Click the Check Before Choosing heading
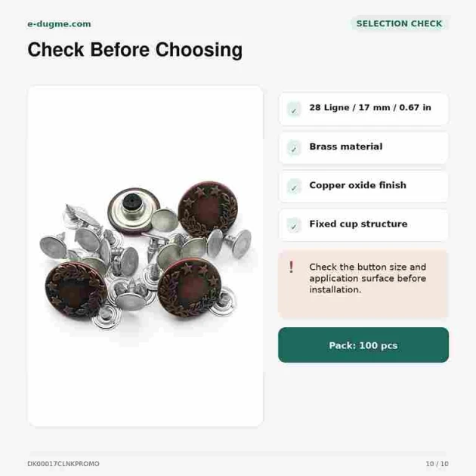Viewport: 476px width, 476px height. click(135, 50)
